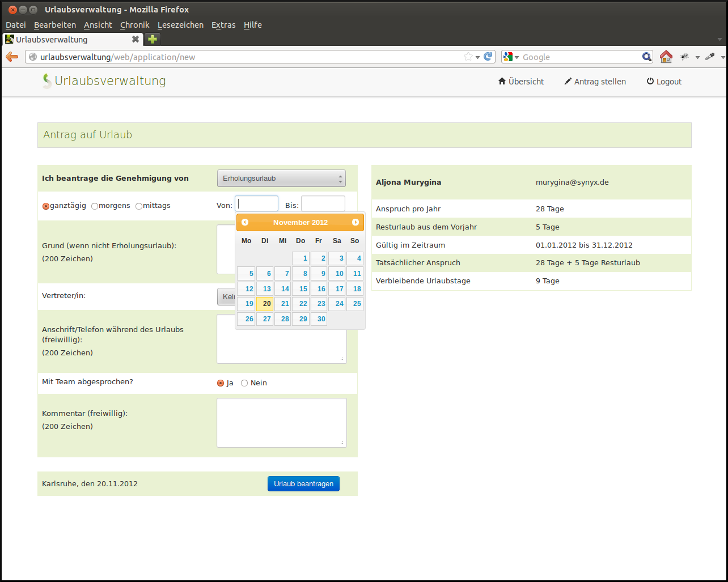Click the browser back arrow
Screen dimensions: 728x582
tap(12, 57)
